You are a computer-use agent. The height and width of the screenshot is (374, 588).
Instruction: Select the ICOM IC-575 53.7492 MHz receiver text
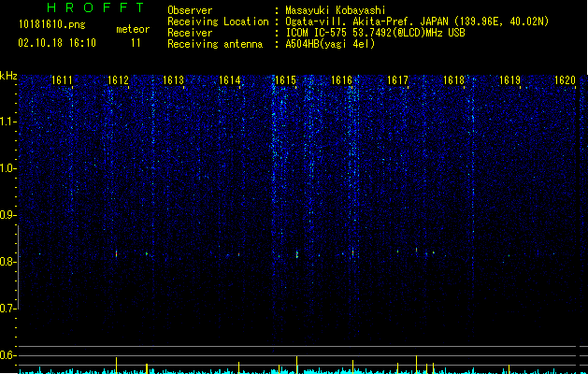click(x=375, y=33)
